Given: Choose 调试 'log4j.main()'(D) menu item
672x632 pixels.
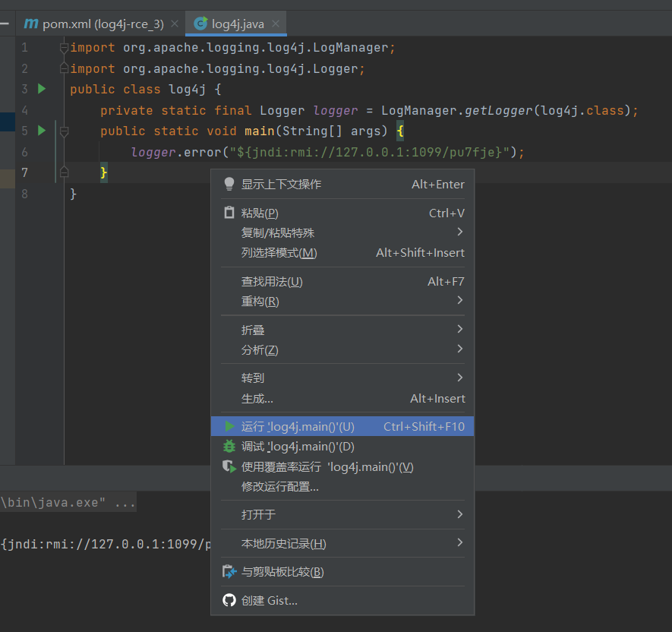Looking at the screenshot, I should click(342, 447).
